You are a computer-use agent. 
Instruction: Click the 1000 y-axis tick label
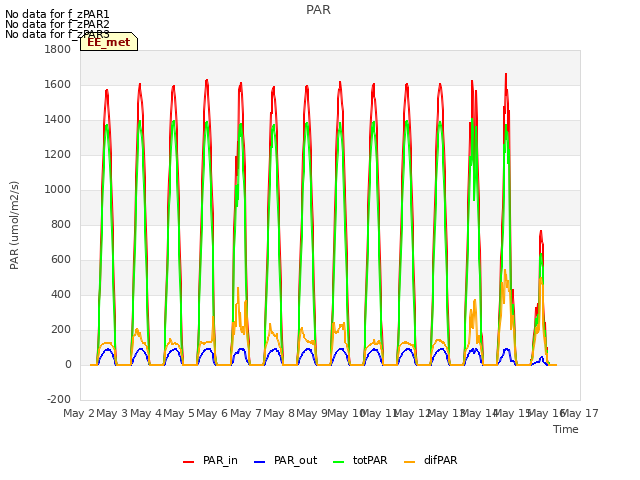click(58, 189)
